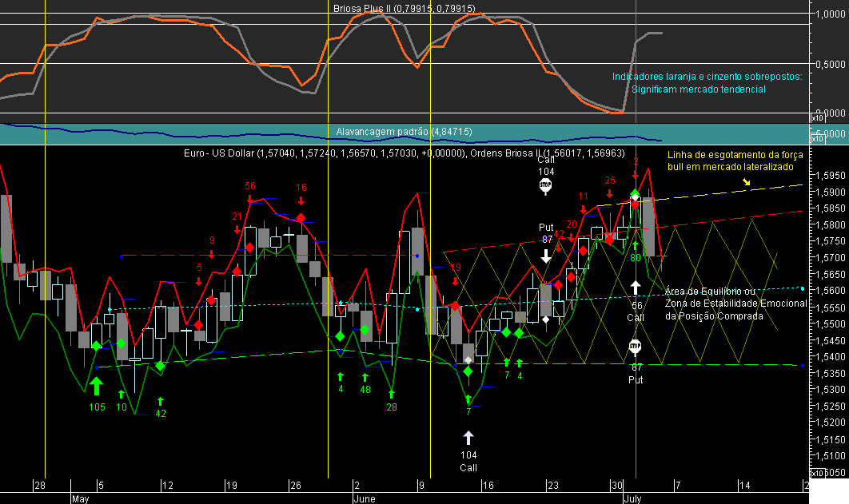The width and height of the screenshot is (849, 504).
Task: Click the 0,5000 value on indicator scale
Action: point(830,64)
